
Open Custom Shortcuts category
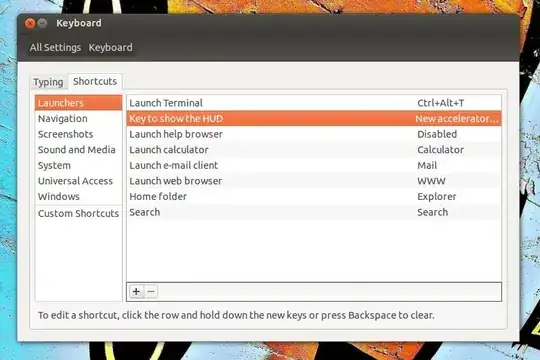pyautogui.click(x=79, y=213)
